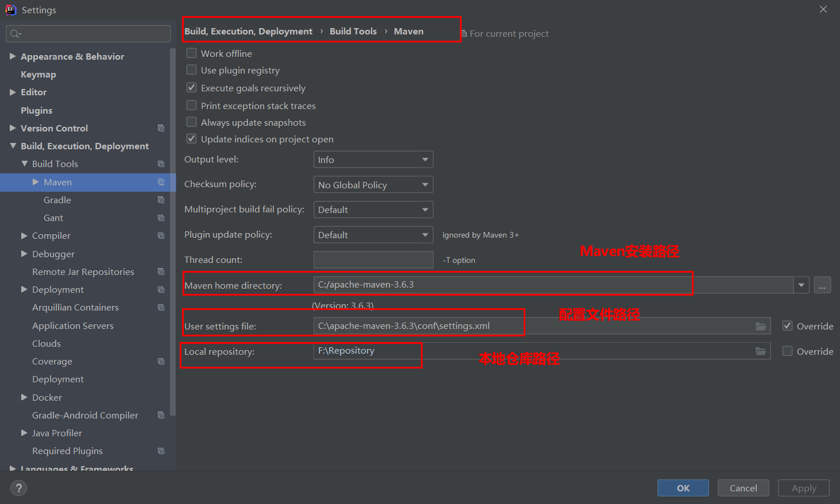Expand the Debugger tree node
This screenshot has height=504, width=840.
(24, 253)
